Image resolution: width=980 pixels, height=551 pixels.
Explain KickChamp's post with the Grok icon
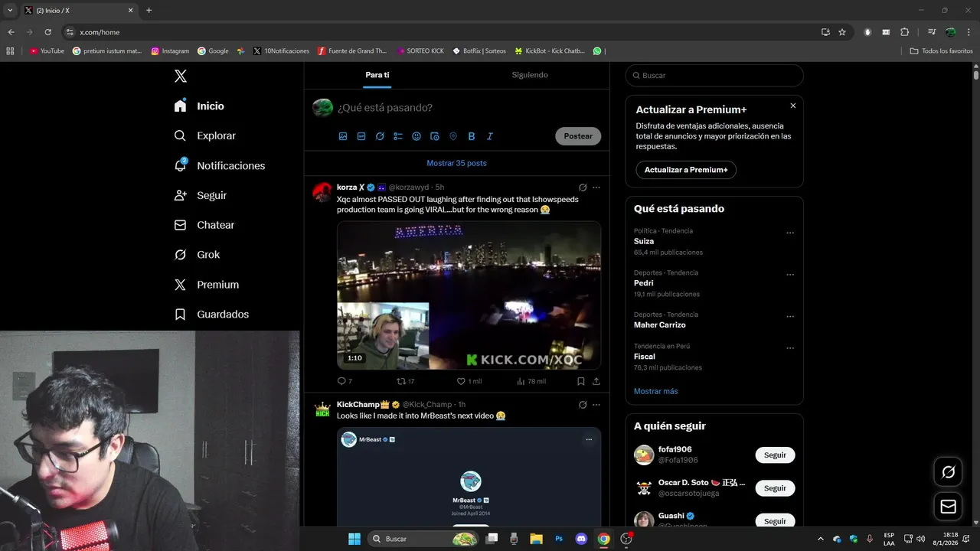(x=583, y=405)
